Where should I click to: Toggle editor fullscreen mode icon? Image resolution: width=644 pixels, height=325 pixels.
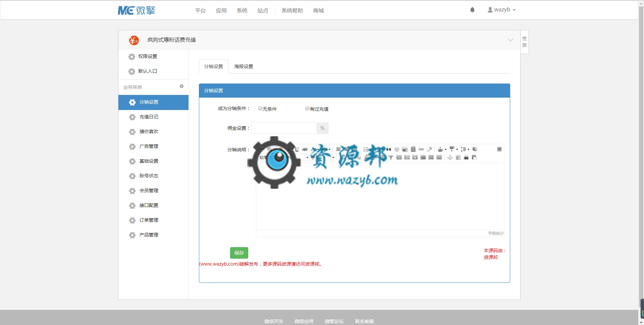pos(499,149)
